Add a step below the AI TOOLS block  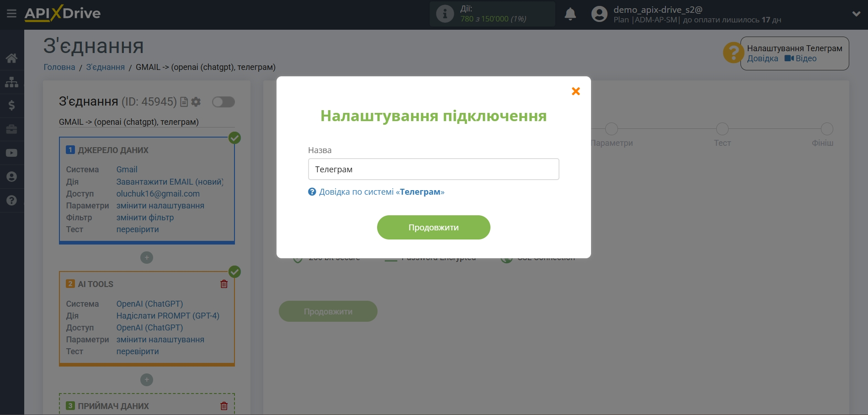147,380
